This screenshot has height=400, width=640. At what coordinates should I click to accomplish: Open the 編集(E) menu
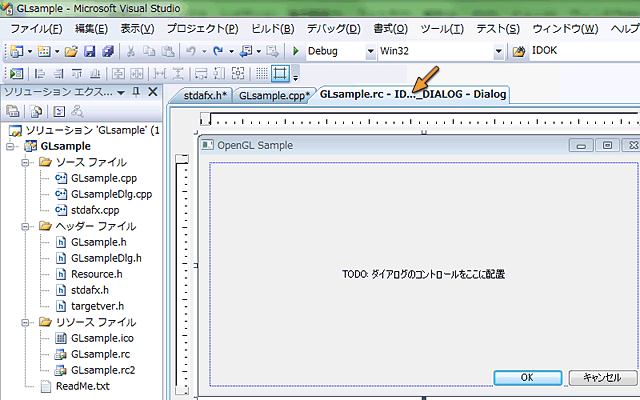click(91, 29)
